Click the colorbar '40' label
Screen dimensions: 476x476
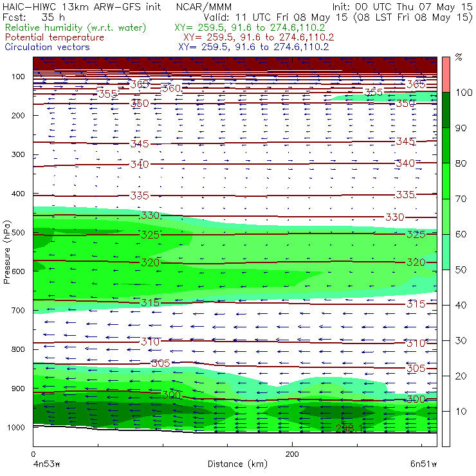tap(461, 305)
